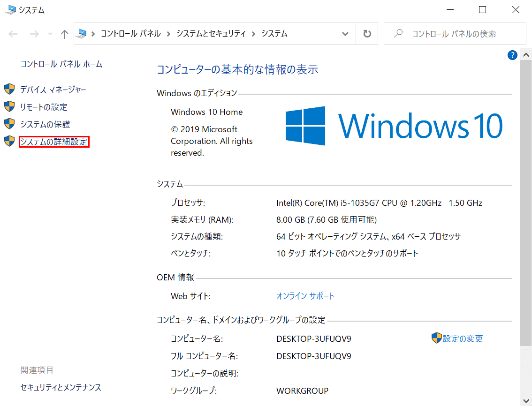This screenshot has width=532, height=406.
Task: Click shield icon beside システムの詳細設定
Action: click(9, 141)
